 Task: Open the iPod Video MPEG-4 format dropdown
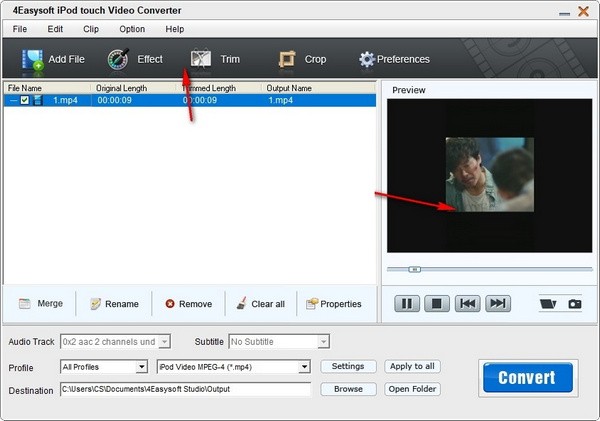[304, 367]
